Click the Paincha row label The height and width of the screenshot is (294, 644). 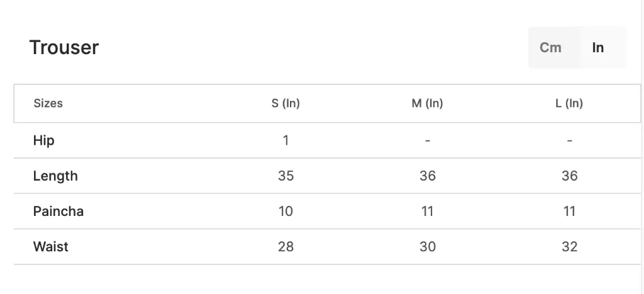[x=58, y=212]
